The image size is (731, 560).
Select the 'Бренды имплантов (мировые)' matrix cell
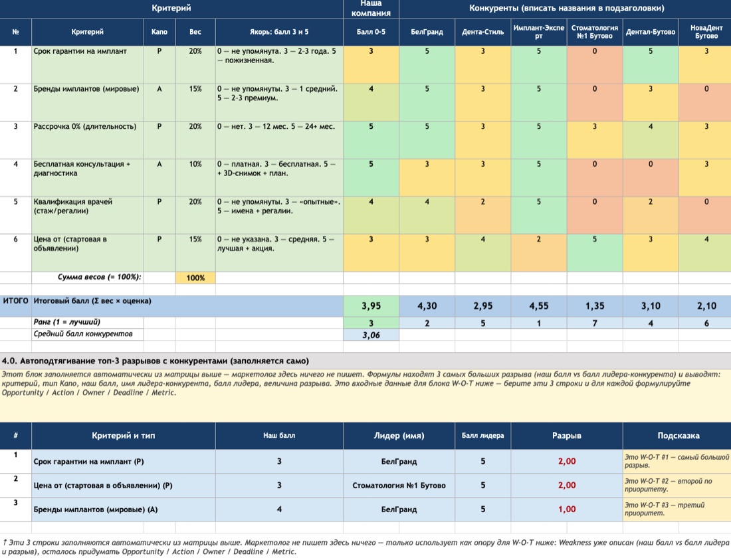pos(88,102)
